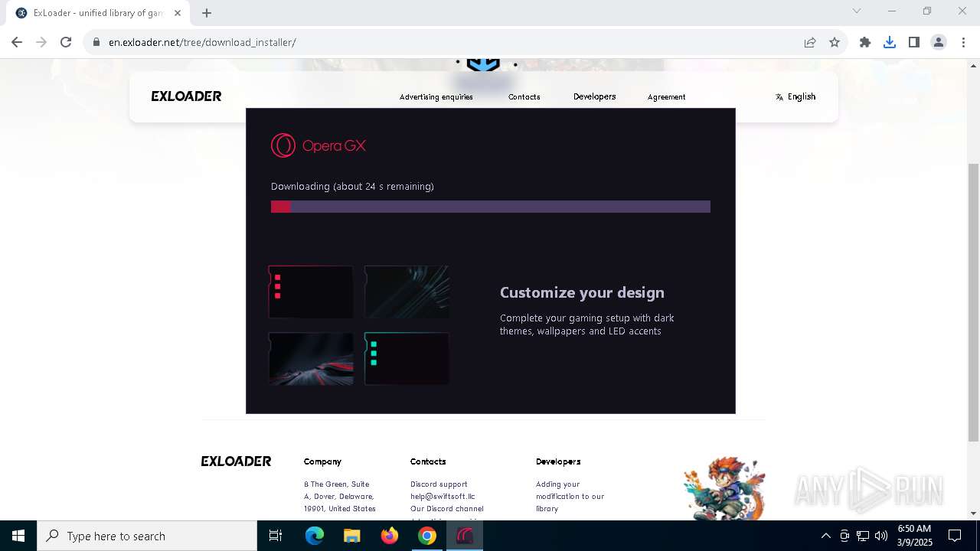Screen dimensions: 980x551
Task: Open File Explorer from taskbar
Action: pos(352,536)
